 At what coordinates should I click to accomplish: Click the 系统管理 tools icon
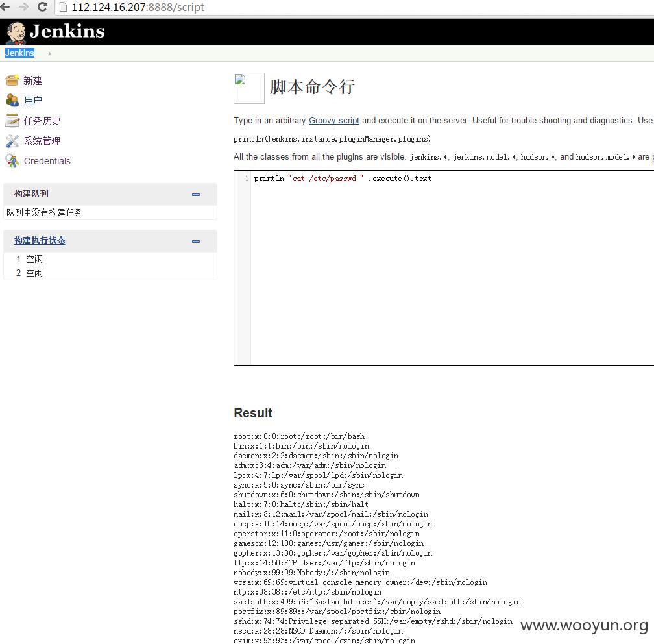(12, 141)
